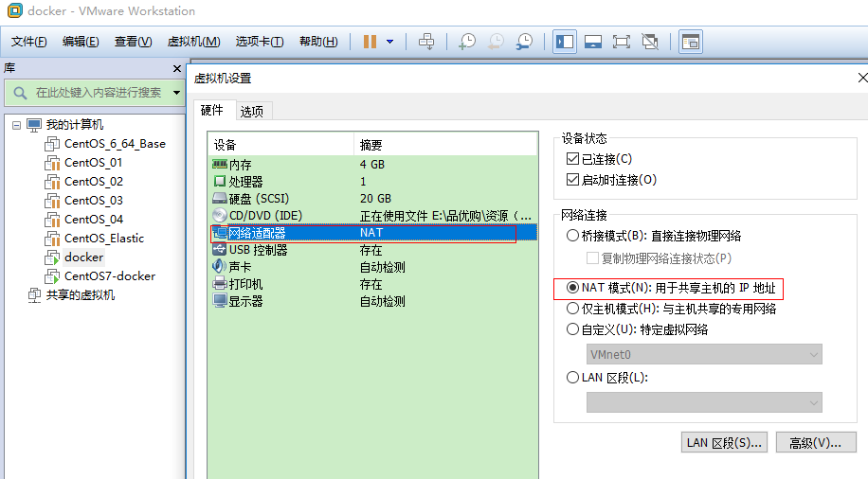Image resolution: width=868 pixels, height=479 pixels.
Task: Select the 声卡 device row
Action: click(373, 267)
